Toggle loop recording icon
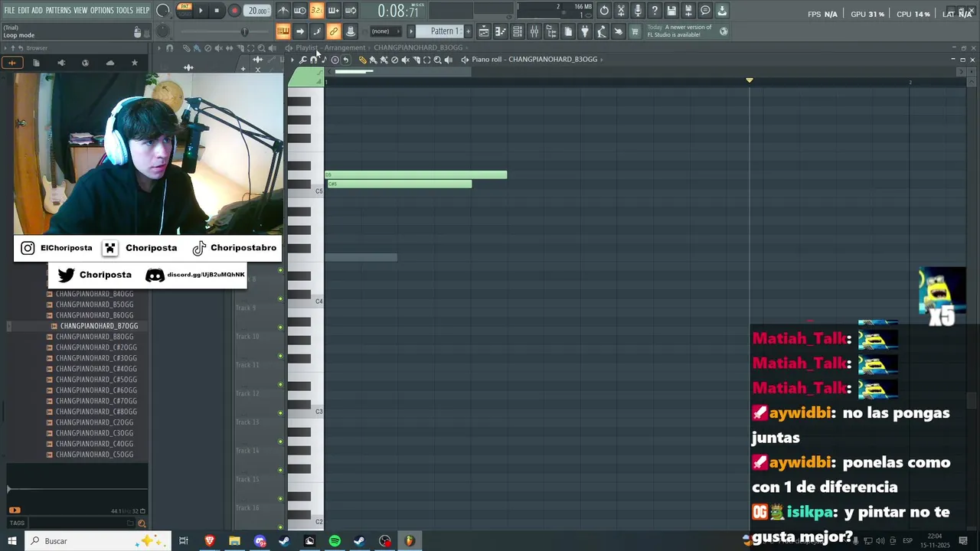 coord(350,11)
